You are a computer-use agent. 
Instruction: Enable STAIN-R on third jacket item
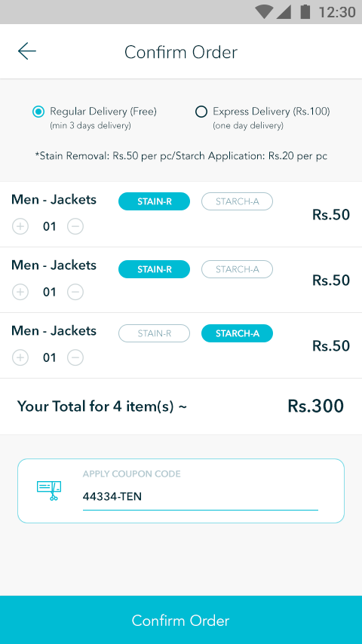[154, 333]
